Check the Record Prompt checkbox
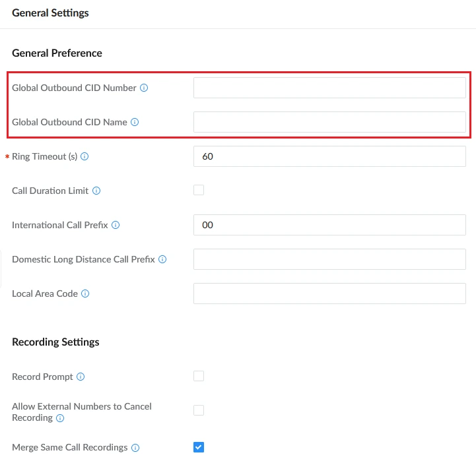 [199, 376]
